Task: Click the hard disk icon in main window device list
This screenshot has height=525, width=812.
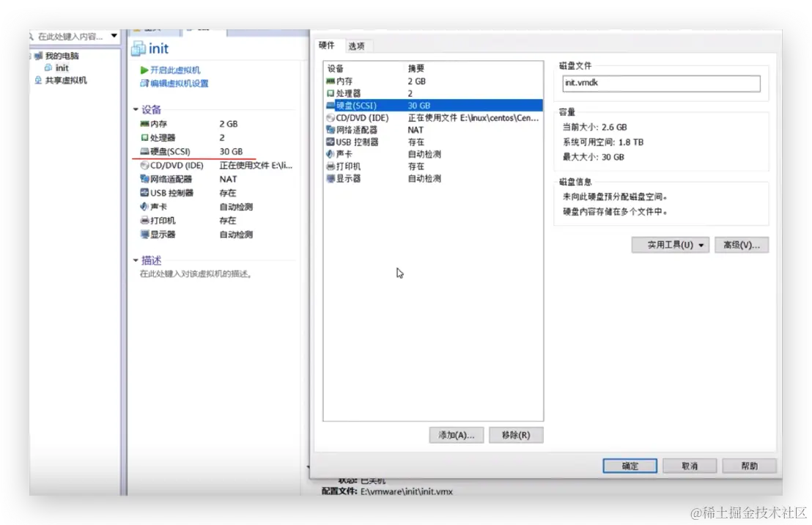Action: click(144, 151)
